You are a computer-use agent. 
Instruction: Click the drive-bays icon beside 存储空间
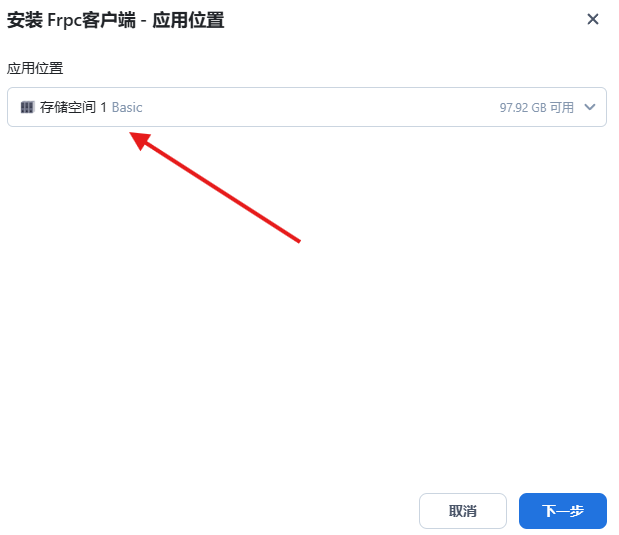[27, 107]
